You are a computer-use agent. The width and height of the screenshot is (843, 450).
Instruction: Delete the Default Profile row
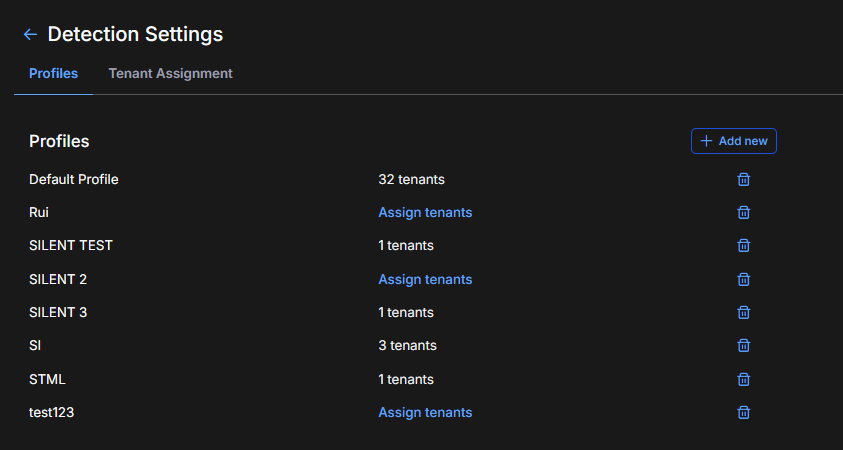[x=744, y=179]
